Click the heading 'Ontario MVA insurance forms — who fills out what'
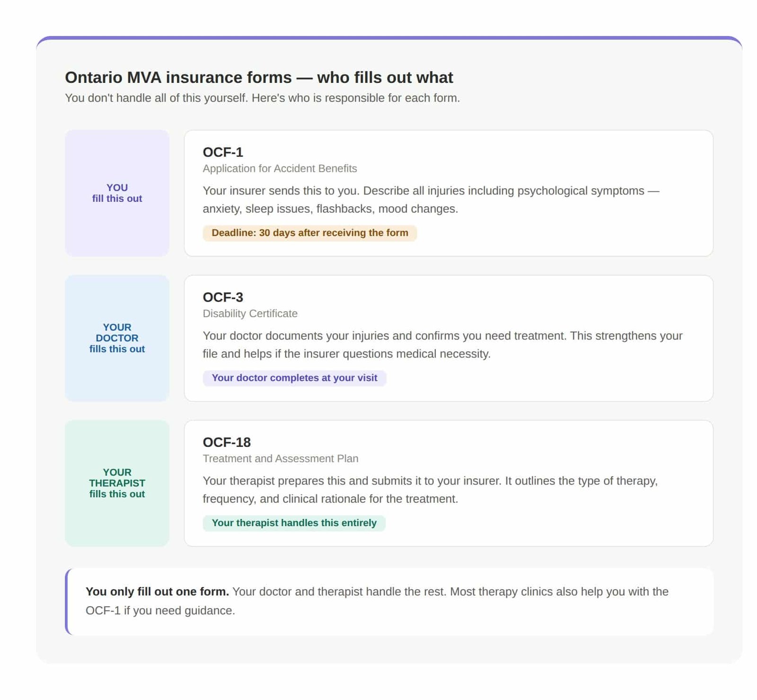Viewport: 757px width, 700px height. (259, 77)
